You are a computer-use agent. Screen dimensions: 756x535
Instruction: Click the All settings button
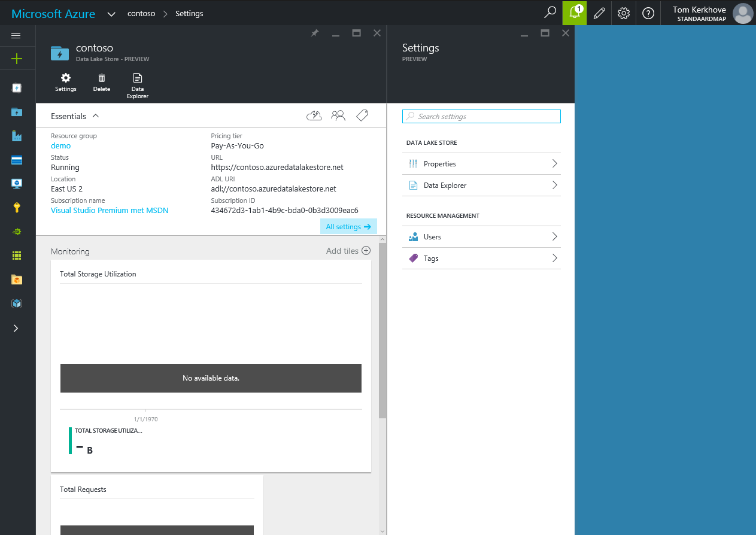348,226
